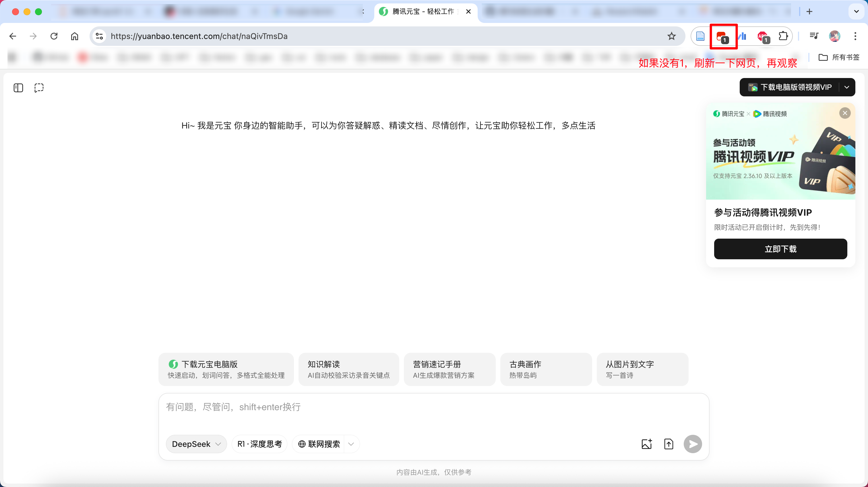Click the 立即下载 button
Image resolution: width=868 pixels, height=487 pixels.
tap(780, 249)
